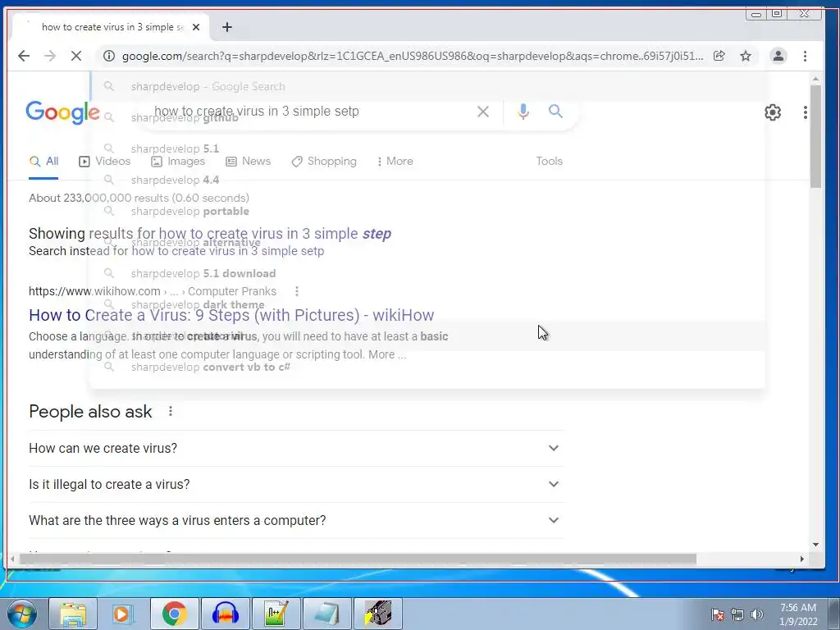Open Audacity headphones icon in taskbar
The width and height of the screenshot is (840, 630).
[x=225, y=614]
